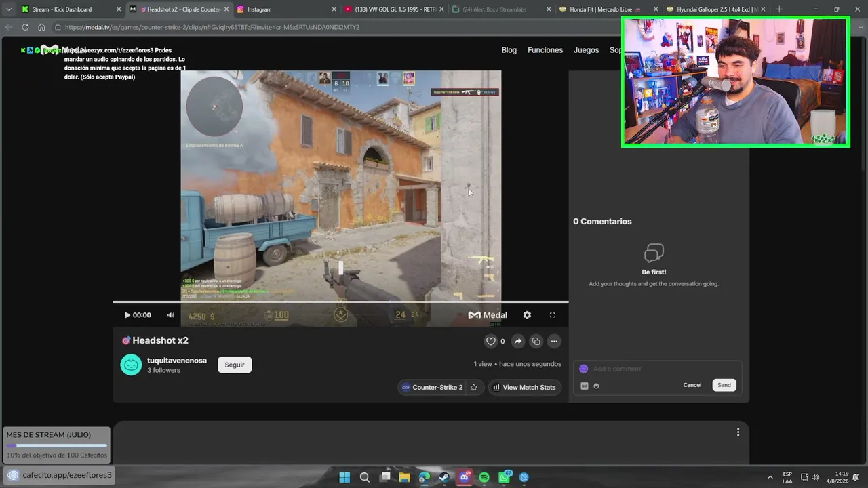This screenshot has height=488, width=868.
Task: Open the stream widget three-dot menu
Action: 738,432
